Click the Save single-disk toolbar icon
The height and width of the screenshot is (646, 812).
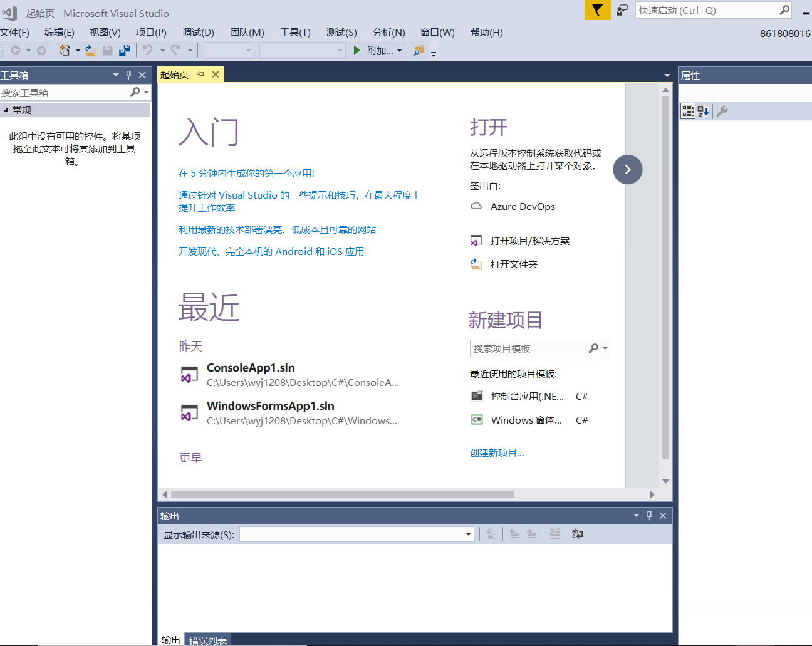108,50
